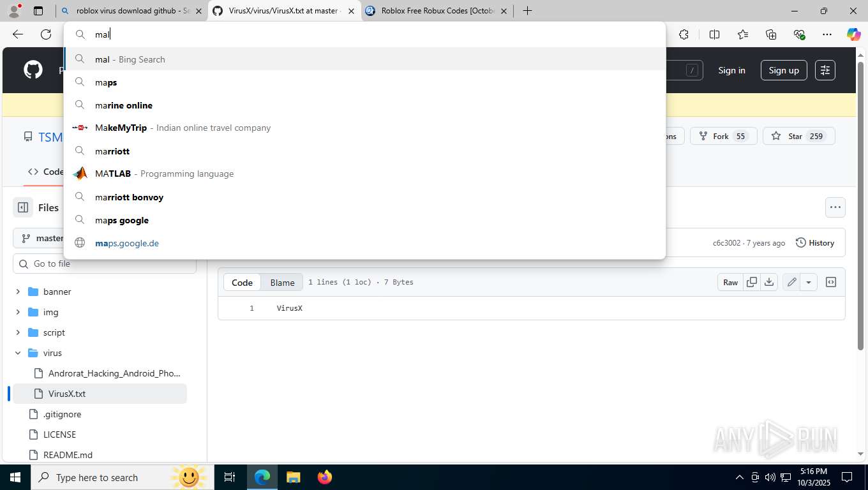Screen dimensions: 868x490
Task: Select the Blame view tab
Action: (282, 282)
